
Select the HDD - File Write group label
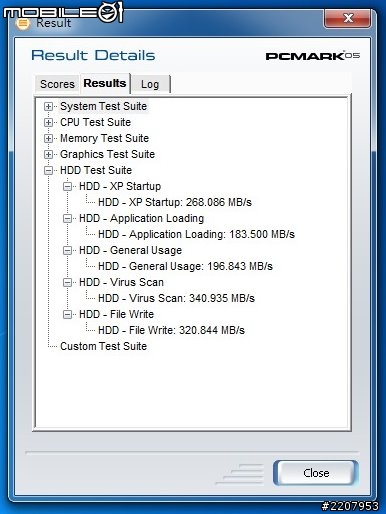(116, 314)
